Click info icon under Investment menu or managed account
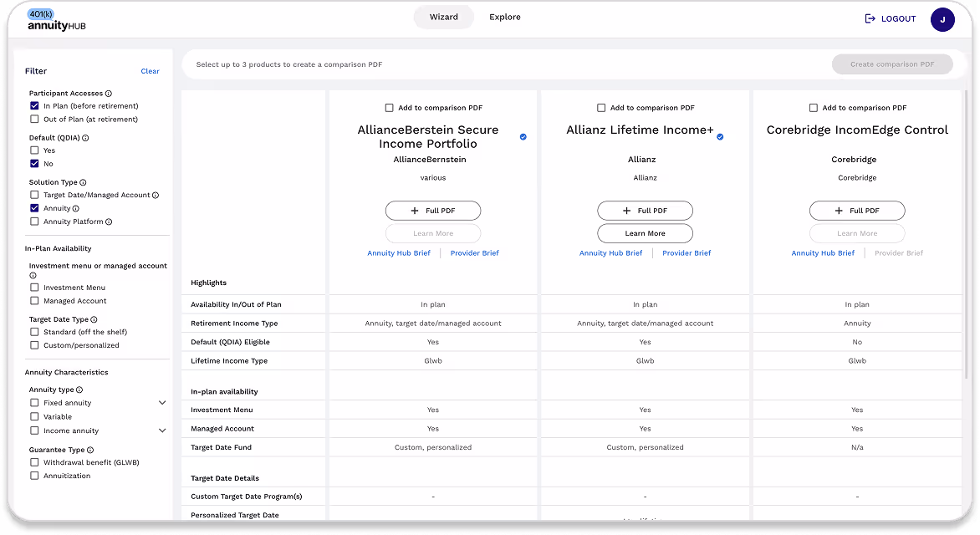The width and height of the screenshot is (980, 535). 33,276
